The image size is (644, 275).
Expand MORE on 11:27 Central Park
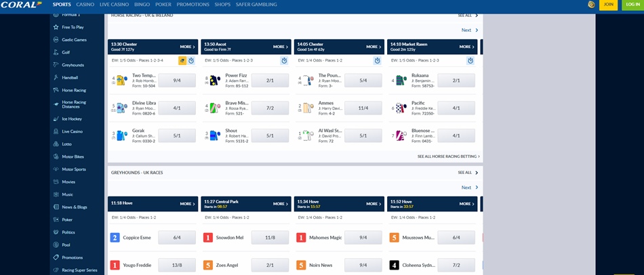point(281,203)
